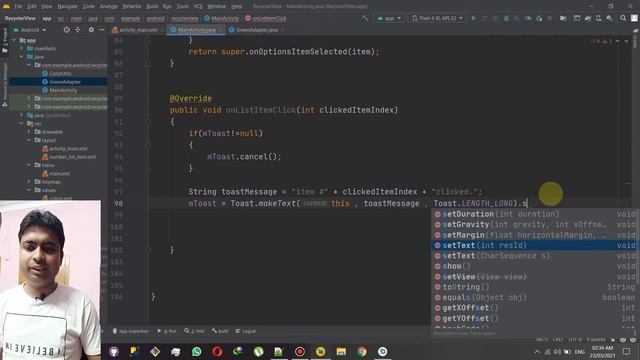
Task: Click the project tree target/locate icon
Action: (x=67, y=30)
